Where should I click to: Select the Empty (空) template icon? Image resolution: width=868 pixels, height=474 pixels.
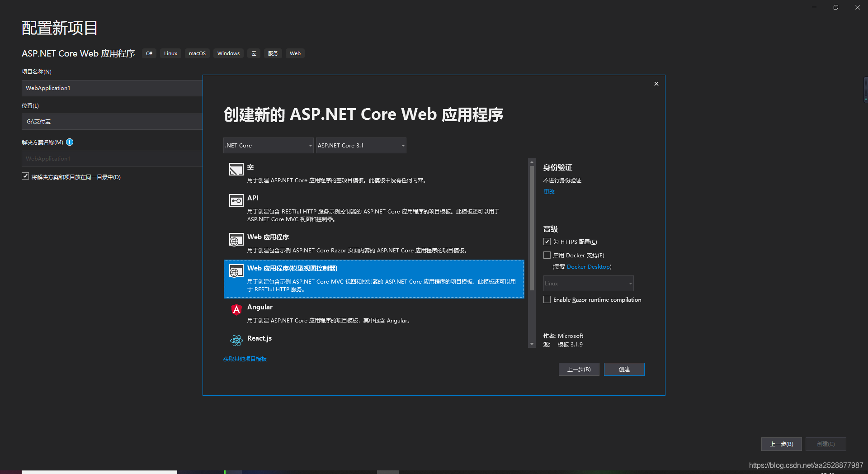coord(236,169)
